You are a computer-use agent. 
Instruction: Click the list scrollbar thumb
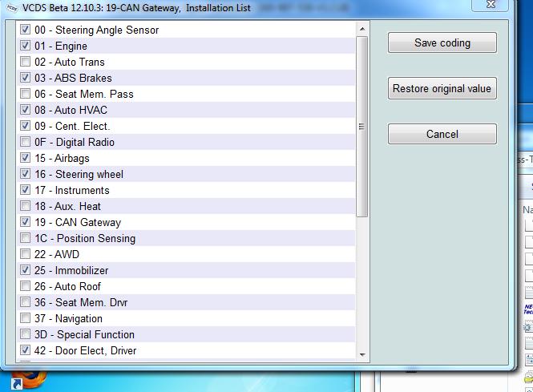[362, 127]
